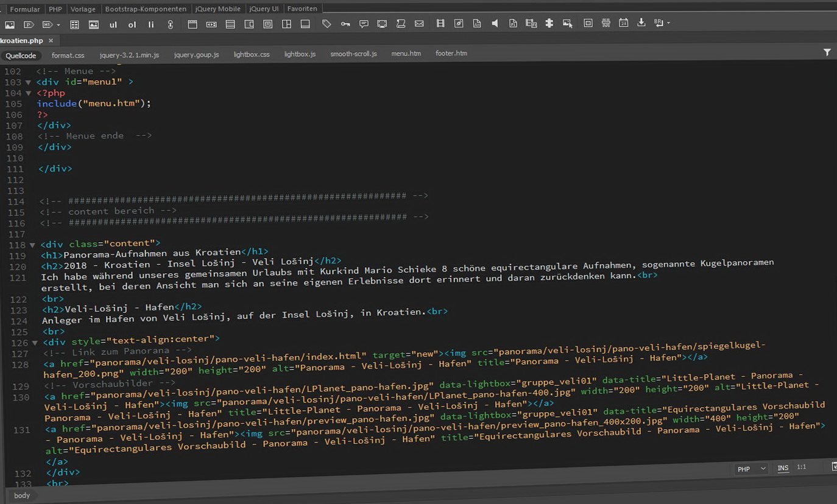Click the Quellcode source code button
Screen dimensions: 837x504
(21, 56)
